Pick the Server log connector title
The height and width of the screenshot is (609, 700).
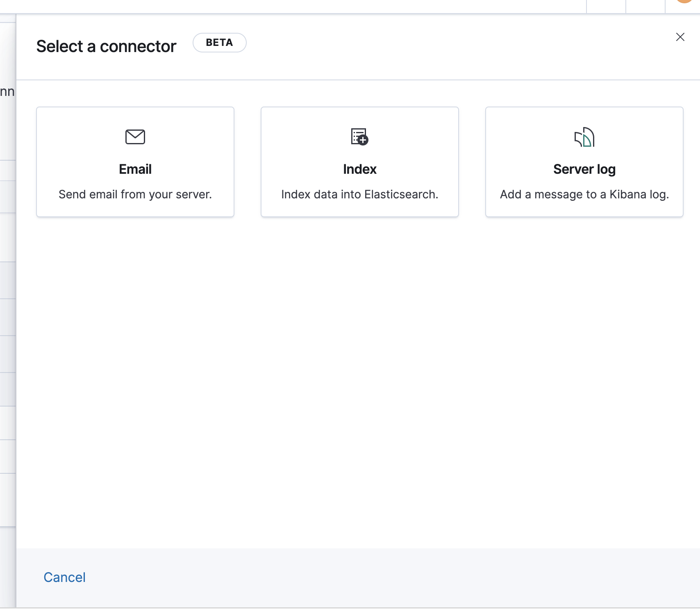584,170
